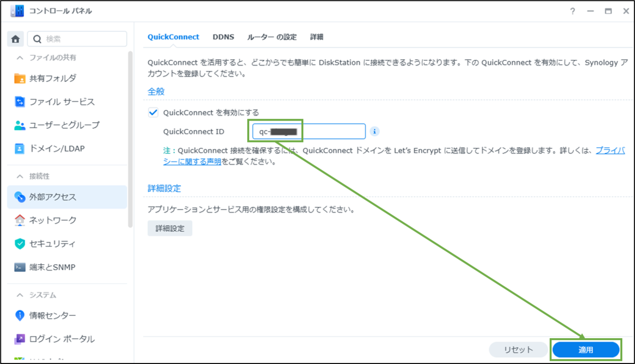Screen dimensions: 635x364
Task: Click the home icon in the sidebar
Action: coord(15,39)
